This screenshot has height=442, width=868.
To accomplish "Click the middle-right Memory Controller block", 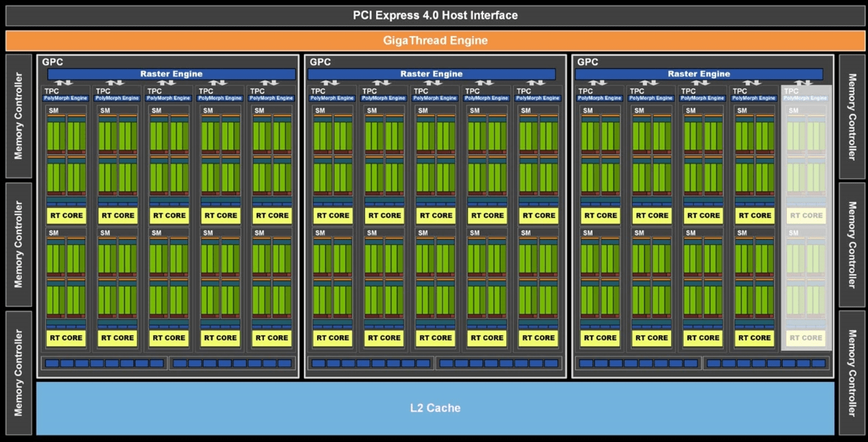I will tap(852, 244).
